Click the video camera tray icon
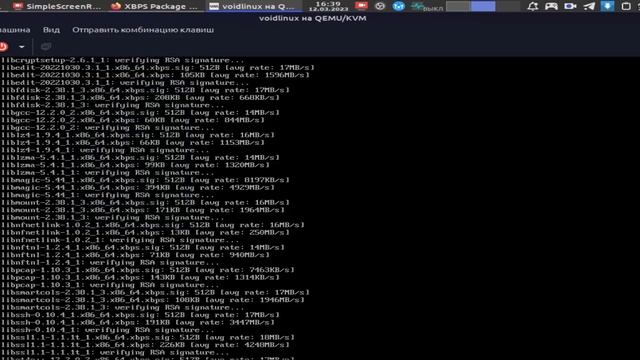The width and height of the screenshot is (640, 360). (x=570, y=6)
